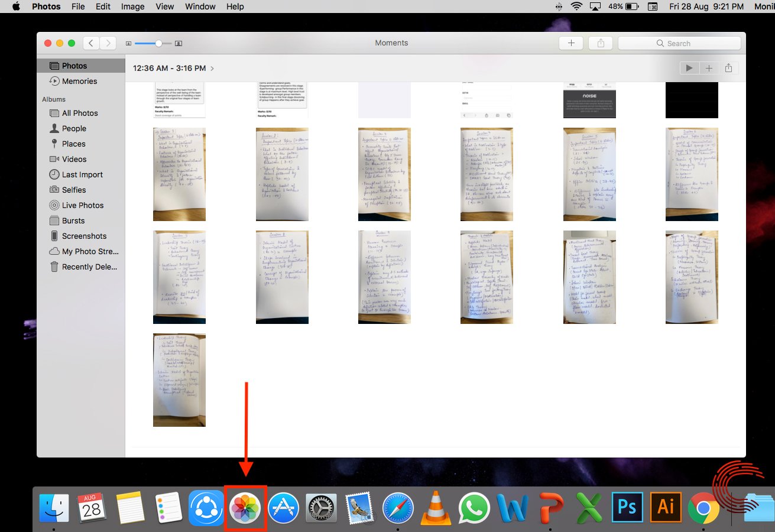Viewport: 775px width, 532px height.
Task: Select the noise screenshot thumbnail
Action: point(589,100)
